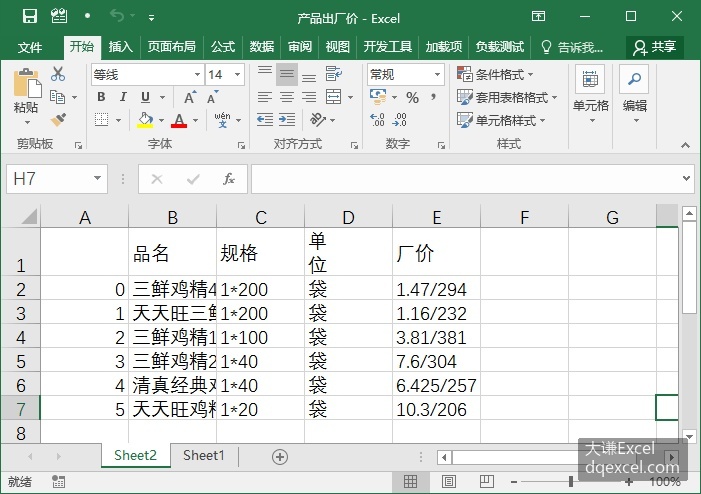This screenshot has width=701, height=494.
Task: Toggle Top Align vertical alignment
Action: (265, 74)
